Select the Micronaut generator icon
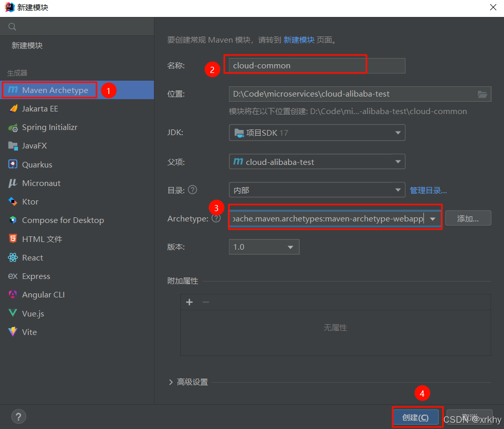This screenshot has width=504, height=429. coord(13,183)
